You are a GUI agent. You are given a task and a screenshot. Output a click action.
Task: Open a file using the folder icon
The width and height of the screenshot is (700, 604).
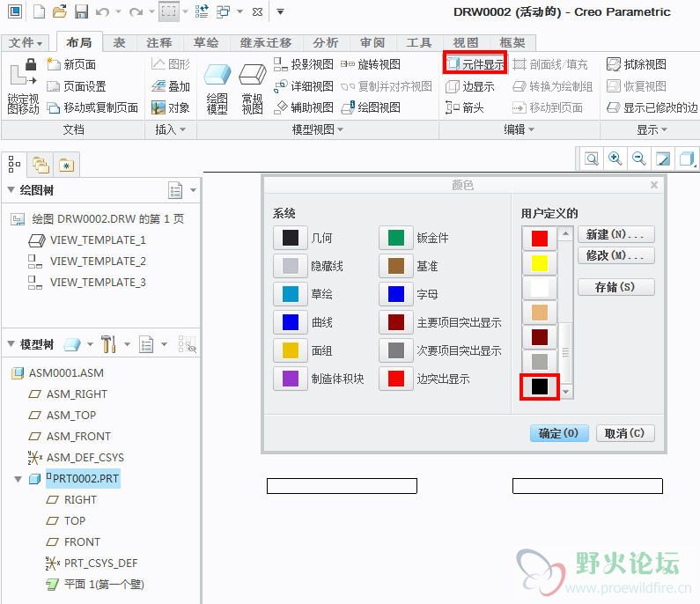click(59, 11)
